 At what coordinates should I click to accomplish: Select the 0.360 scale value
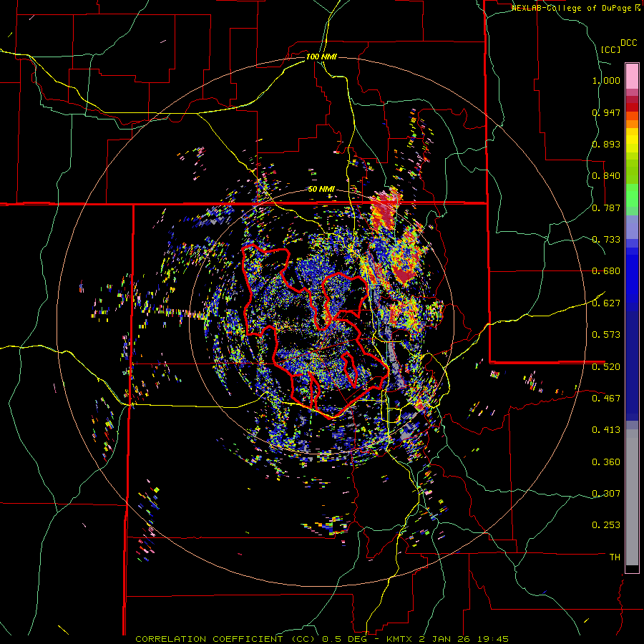(x=606, y=462)
